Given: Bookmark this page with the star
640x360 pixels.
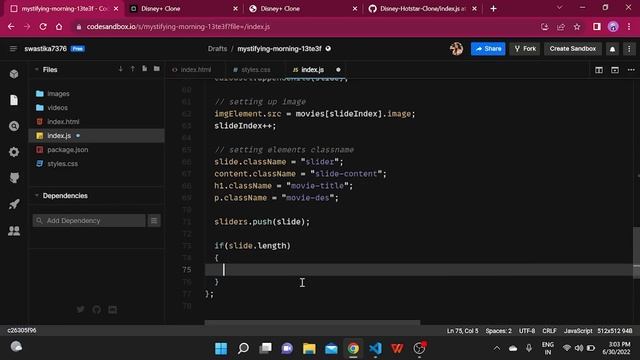Looking at the screenshot, I should click(x=577, y=27).
